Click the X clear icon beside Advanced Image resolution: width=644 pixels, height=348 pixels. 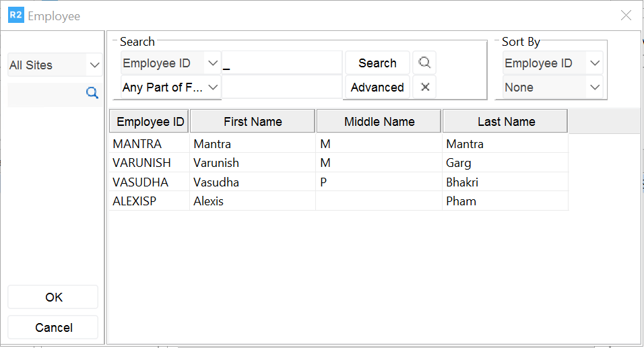coord(425,87)
